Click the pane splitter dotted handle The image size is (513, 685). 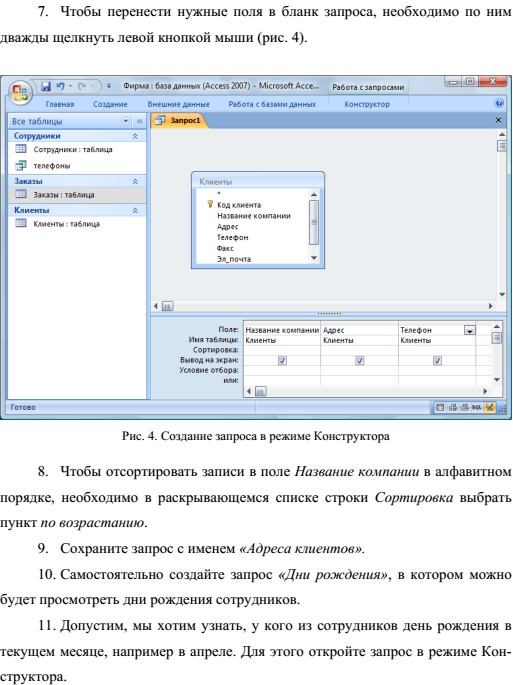[x=329, y=314]
